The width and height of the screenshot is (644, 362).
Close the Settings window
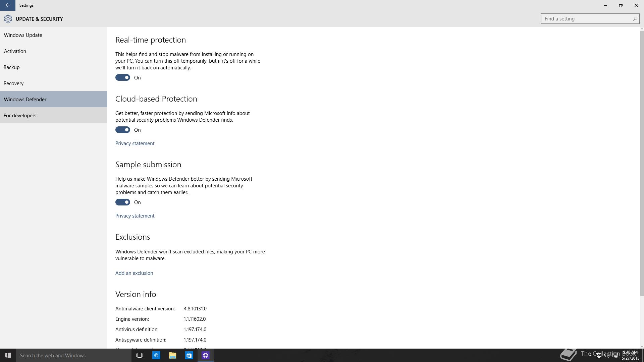[x=636, y=5]
